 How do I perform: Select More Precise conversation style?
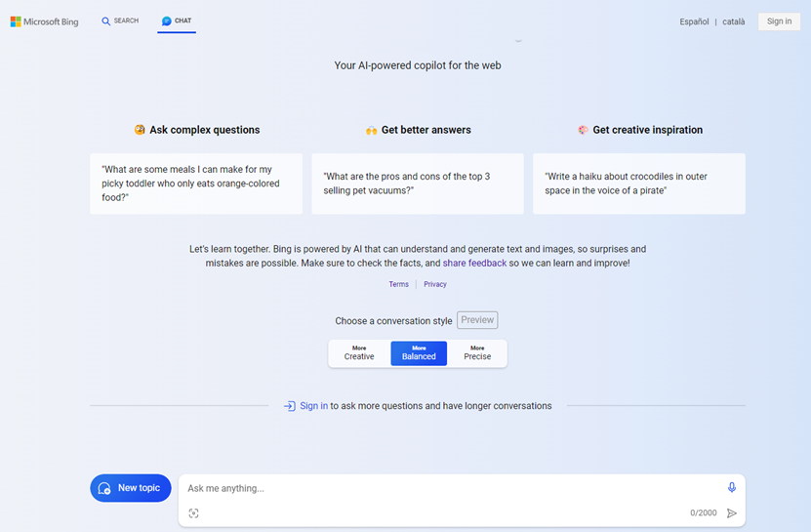[477, 353]
